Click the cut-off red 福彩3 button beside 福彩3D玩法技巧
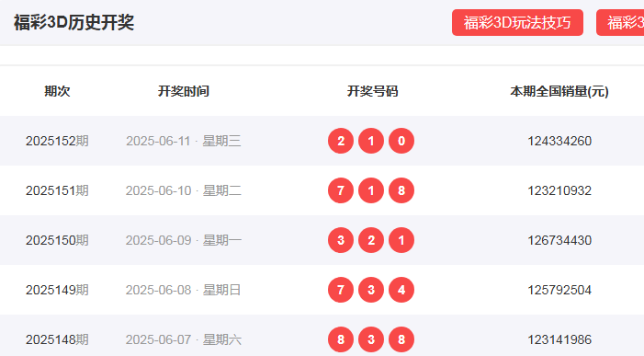The image size is (644, 356). click(620, 23)
